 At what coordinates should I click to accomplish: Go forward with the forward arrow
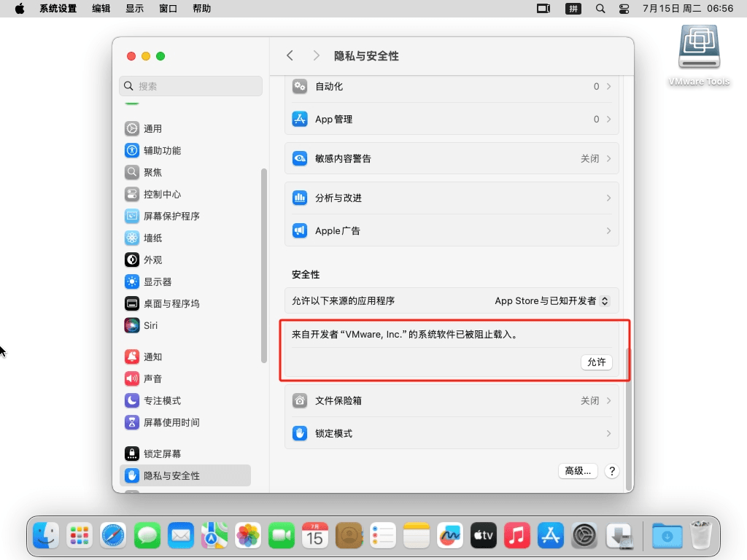[317, 55]
